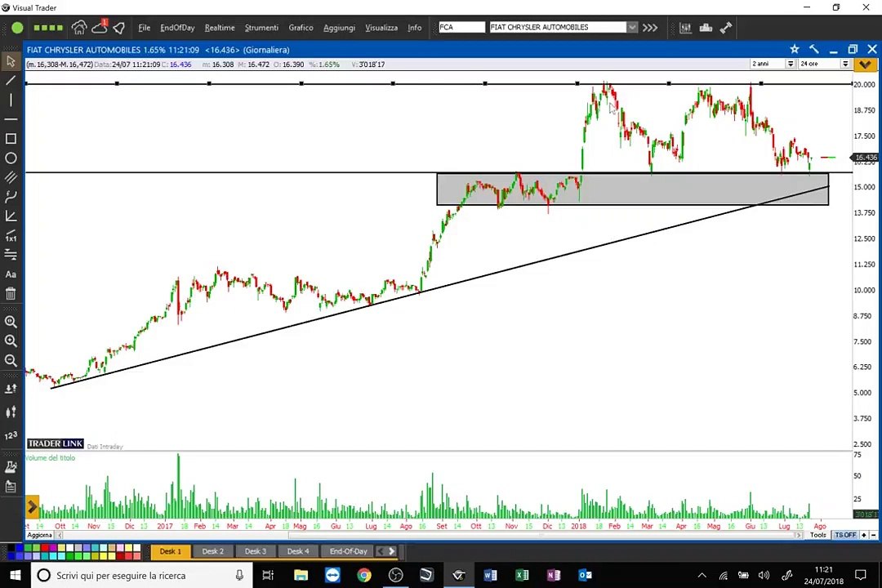Open Excel from the taskbar

[x=521, y=575]
